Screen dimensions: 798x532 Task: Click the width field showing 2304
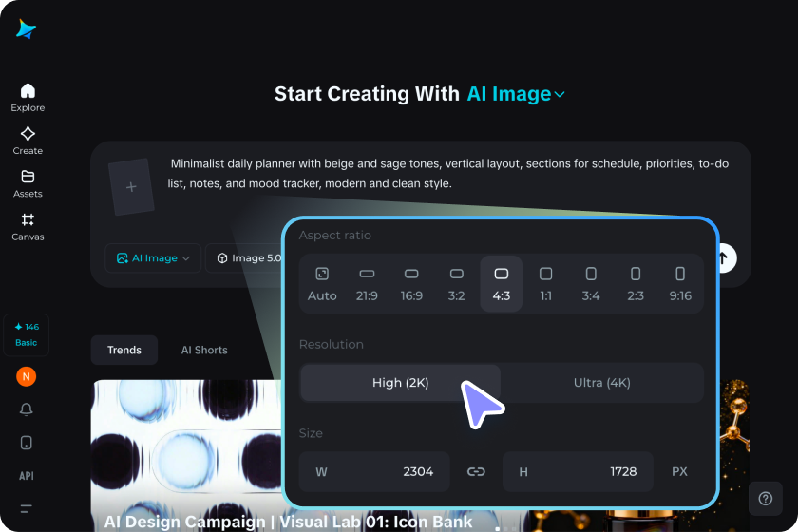(374, 472)
